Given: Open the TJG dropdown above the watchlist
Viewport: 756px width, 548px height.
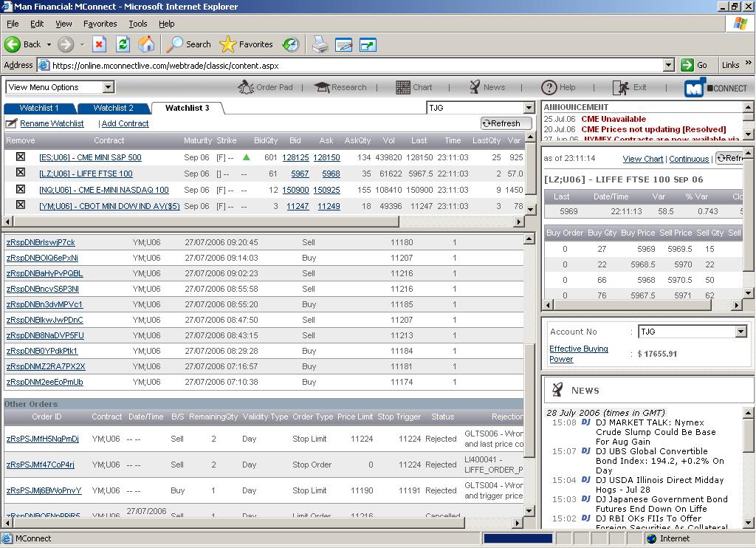Looking at the screenshot, I should pos(529,108).
